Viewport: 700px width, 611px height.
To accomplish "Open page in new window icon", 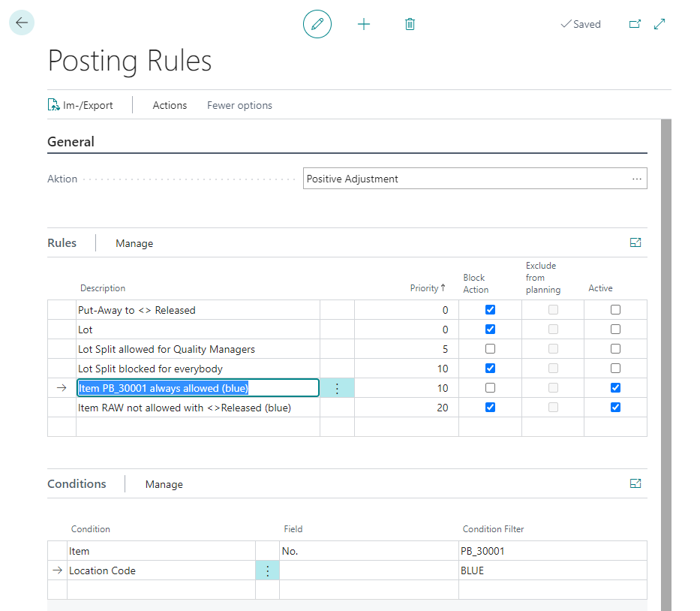I will (635, 24).
